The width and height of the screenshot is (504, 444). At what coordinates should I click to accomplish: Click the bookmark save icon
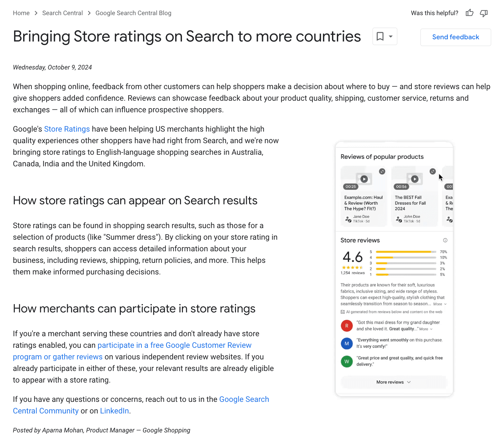click(381, 36)
